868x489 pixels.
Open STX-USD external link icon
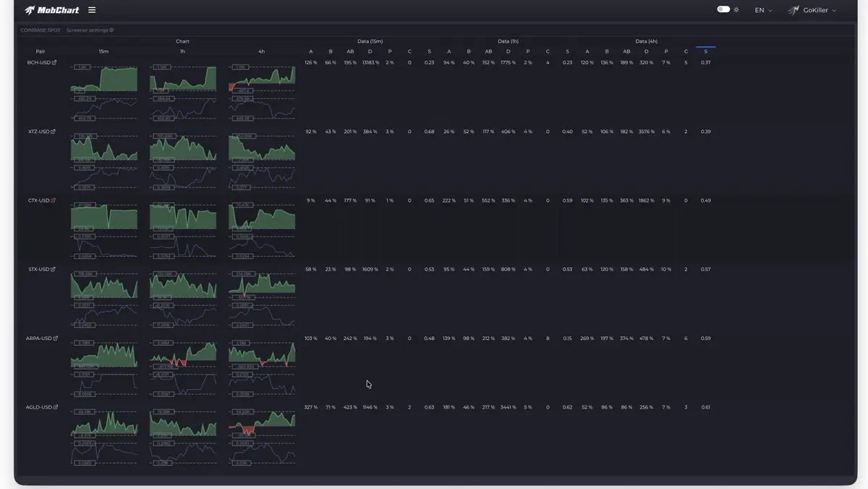53,269
